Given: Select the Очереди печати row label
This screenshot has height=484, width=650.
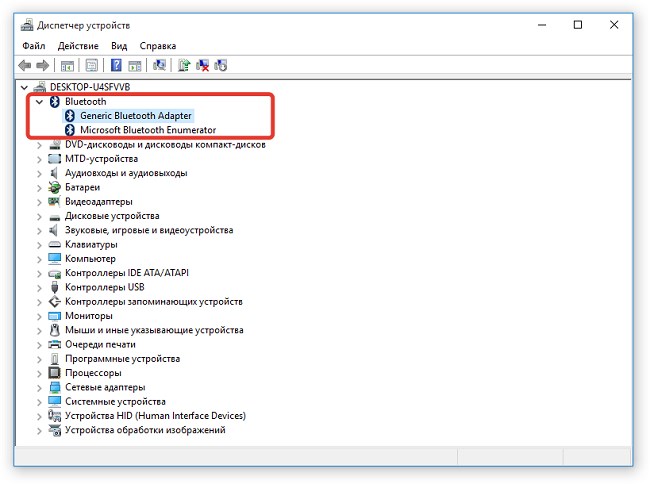Looking at the screenshot, I should [x=100, y=344].
